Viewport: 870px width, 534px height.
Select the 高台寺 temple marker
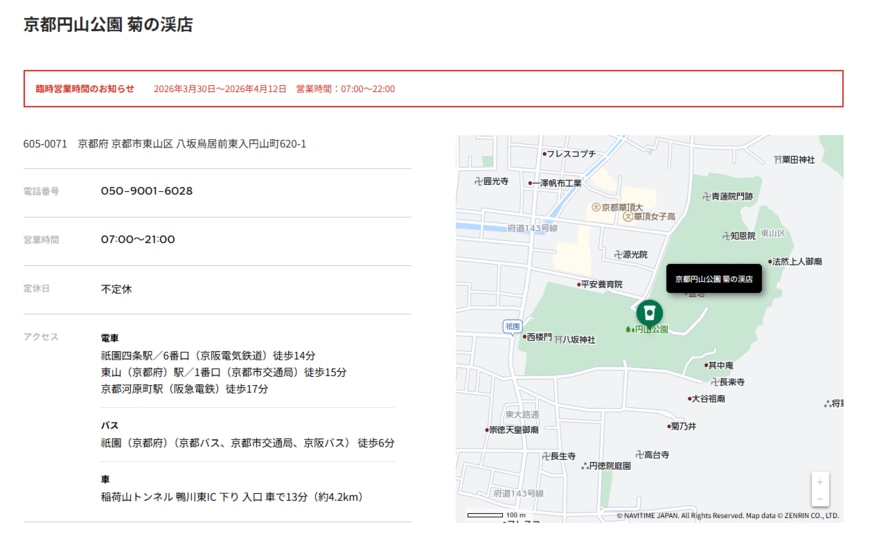tap(640, 455)
